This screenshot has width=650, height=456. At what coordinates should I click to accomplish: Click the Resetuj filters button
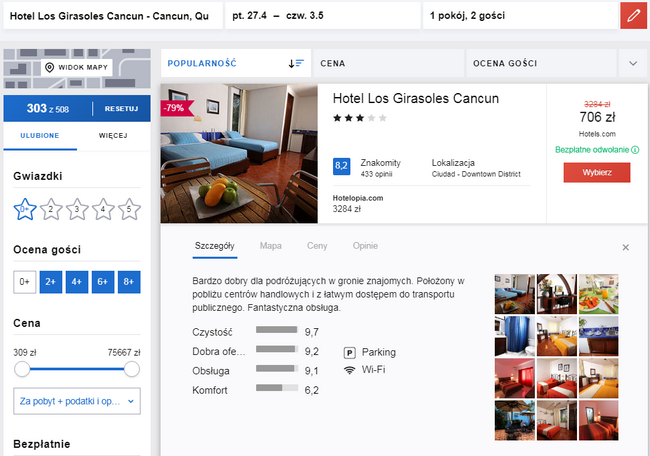point(122,108)
